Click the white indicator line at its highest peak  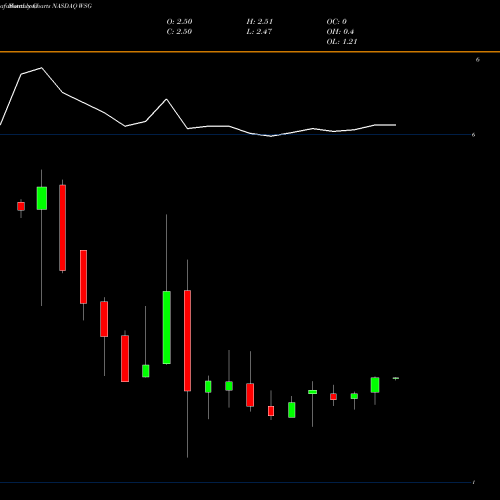(x=42, y=68)
